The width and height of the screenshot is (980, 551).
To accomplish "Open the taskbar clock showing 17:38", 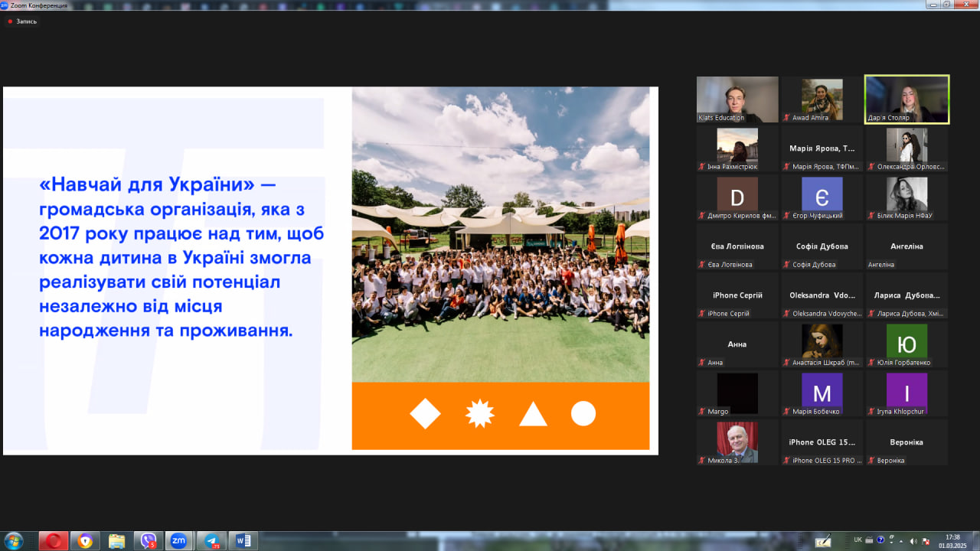I will [x=952, y=541].
